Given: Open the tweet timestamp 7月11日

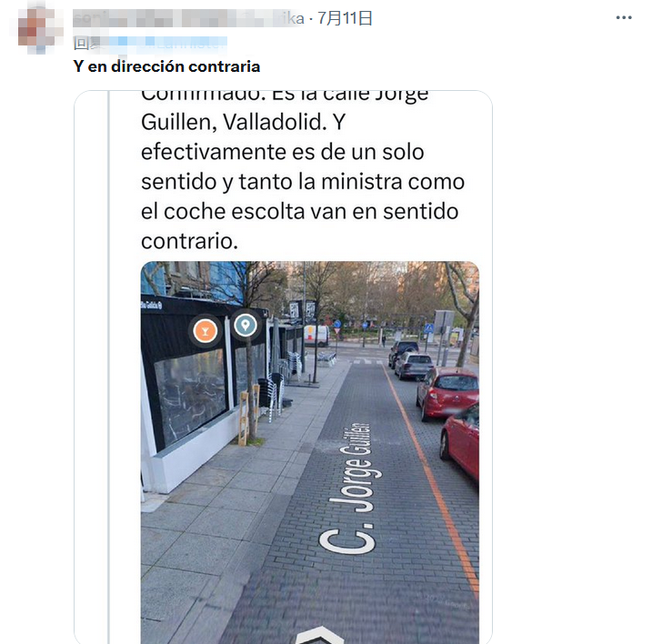Looking at the screenshot, I should [345, 18].
